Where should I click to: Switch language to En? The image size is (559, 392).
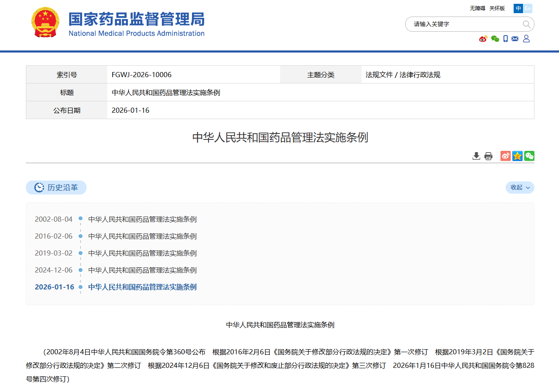pyautogui.click(x=528, y=8)
